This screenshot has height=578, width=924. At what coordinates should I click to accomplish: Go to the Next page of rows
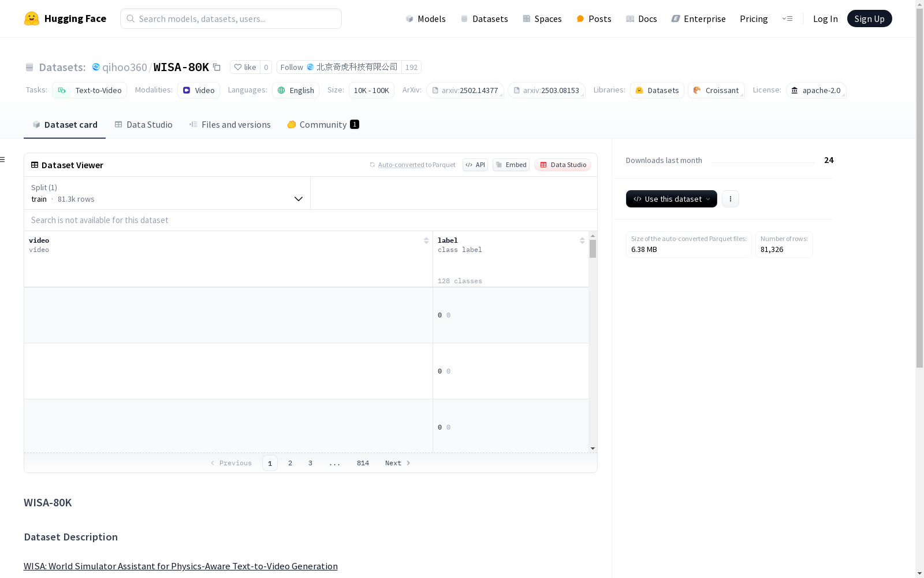pyautogui.click(x=398, y=463)
